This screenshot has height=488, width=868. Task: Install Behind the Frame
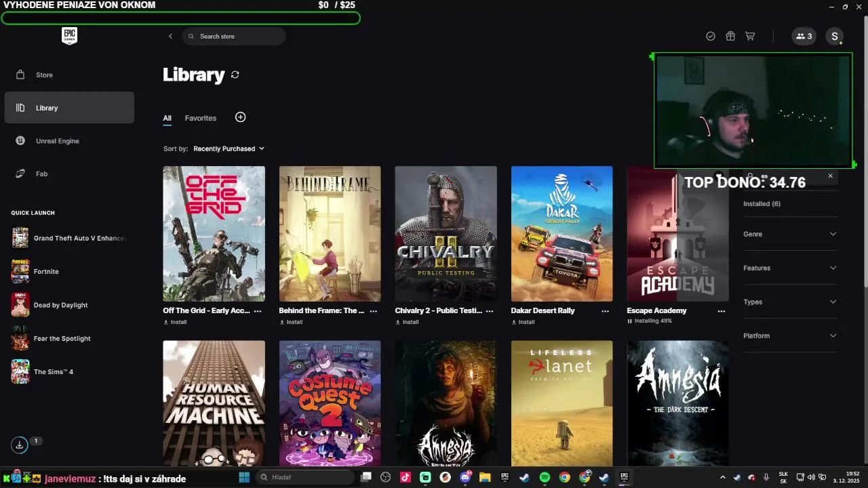(291, 322)
